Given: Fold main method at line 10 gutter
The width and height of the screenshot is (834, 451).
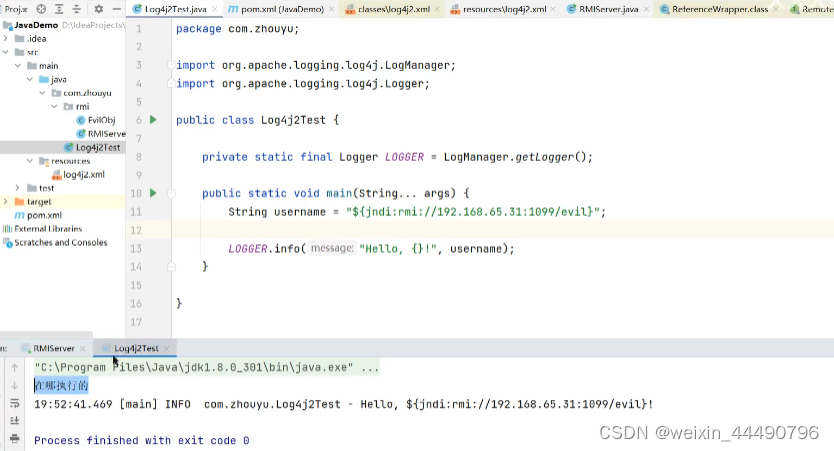Looking at the screenshot, I should (x=171, y=194).
